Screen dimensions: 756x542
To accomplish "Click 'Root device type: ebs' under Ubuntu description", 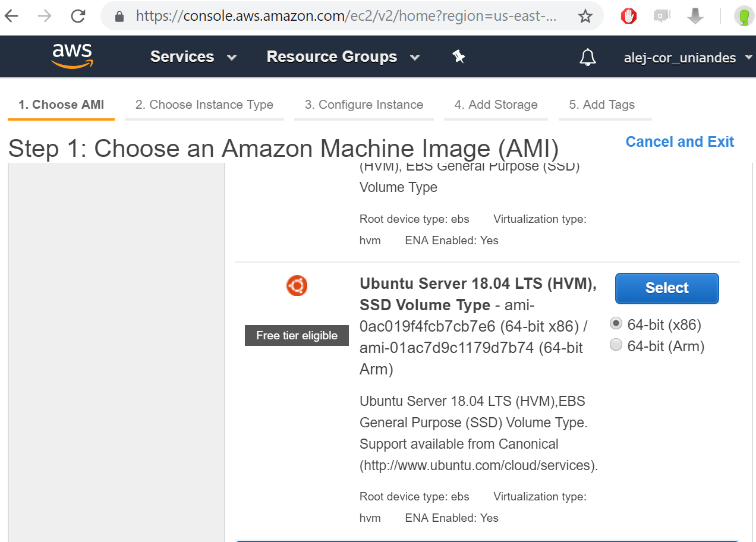I will pos(414,496).
